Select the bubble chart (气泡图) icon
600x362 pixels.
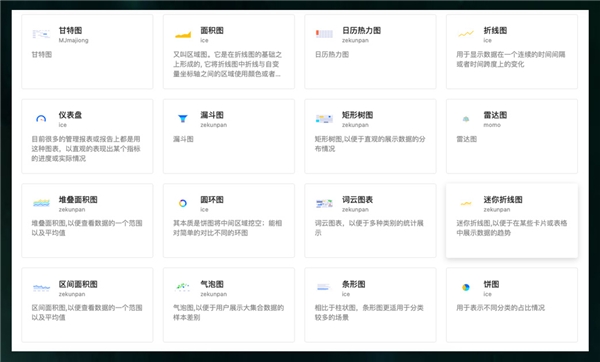coord(183,287)
